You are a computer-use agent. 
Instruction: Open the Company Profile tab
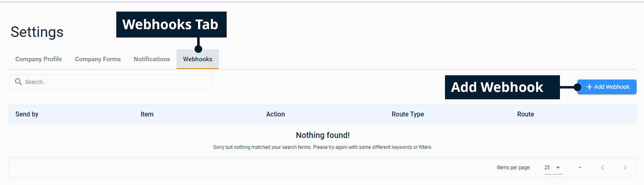coord(39,59)
